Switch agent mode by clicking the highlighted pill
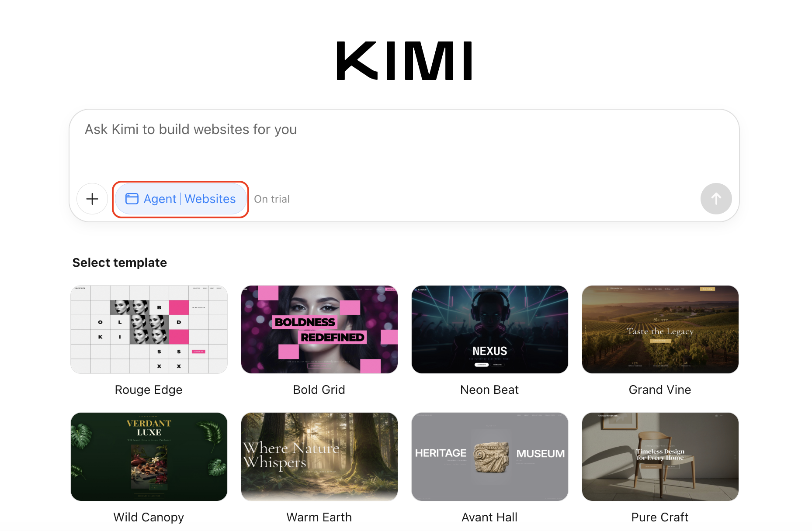 coord(180,199)
